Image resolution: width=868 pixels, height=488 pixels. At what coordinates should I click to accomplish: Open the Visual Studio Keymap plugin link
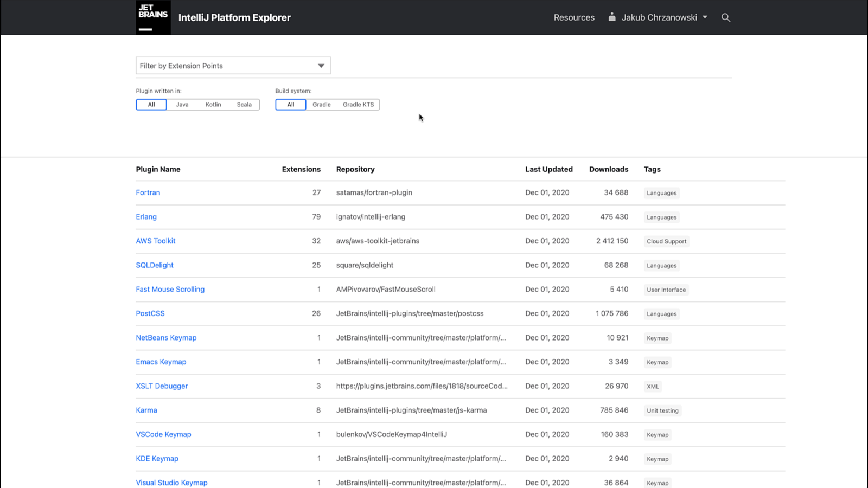(171, 483)
